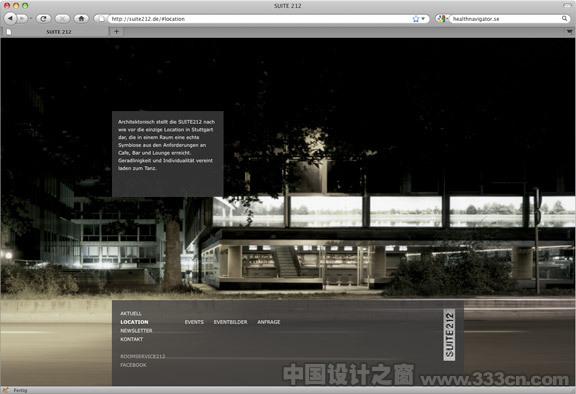Open the list all tabs dropdown

pos(569,32)
